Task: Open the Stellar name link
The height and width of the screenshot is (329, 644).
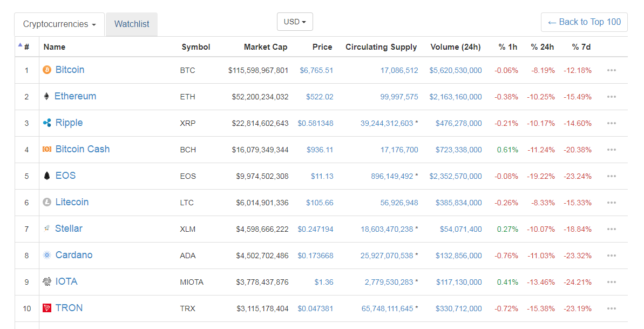Action: [x=69, y=229]
